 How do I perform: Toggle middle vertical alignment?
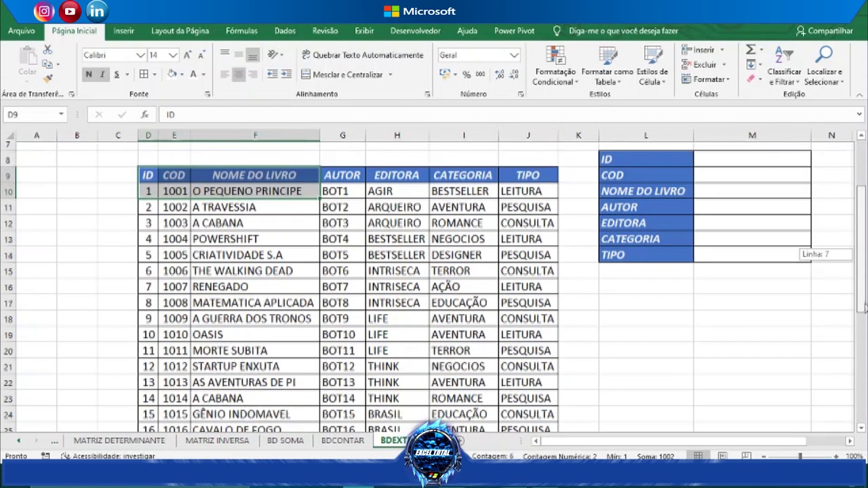coord(239,54)
